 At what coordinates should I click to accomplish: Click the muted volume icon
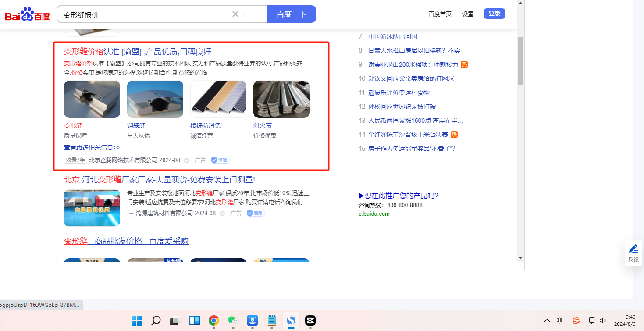coord(603,320)
